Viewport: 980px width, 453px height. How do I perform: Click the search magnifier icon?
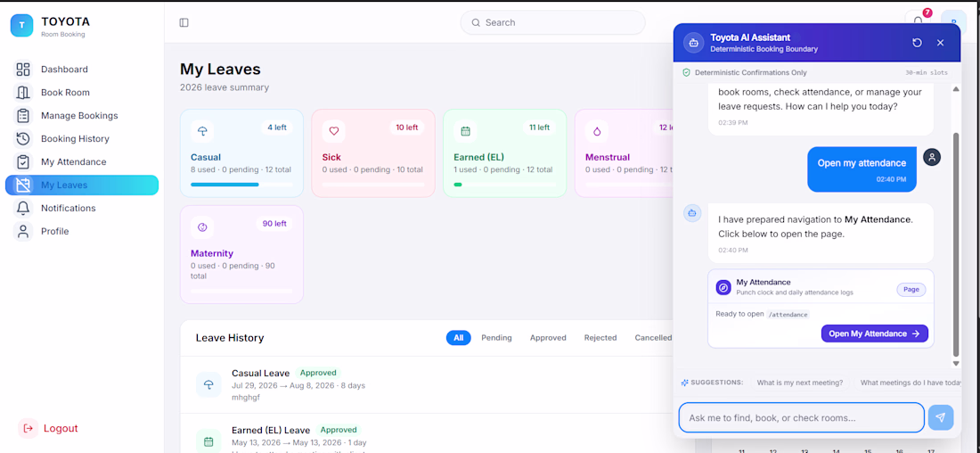[476, 22]
